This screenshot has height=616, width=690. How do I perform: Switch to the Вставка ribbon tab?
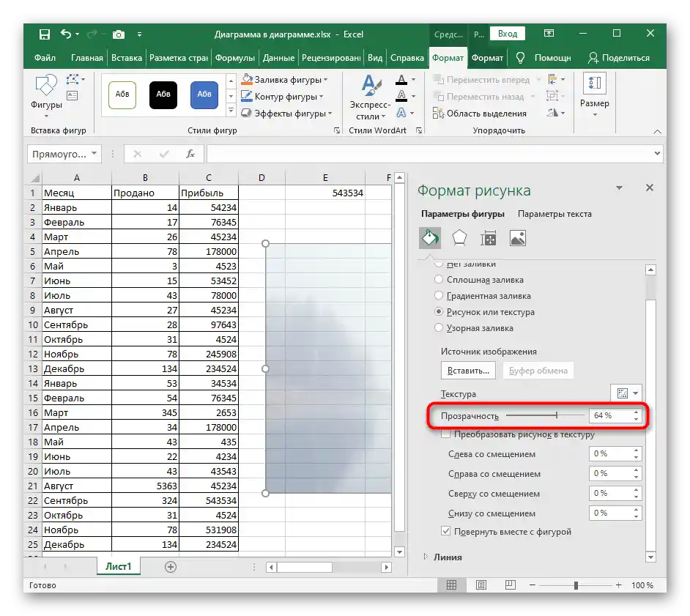click(127, 58)
